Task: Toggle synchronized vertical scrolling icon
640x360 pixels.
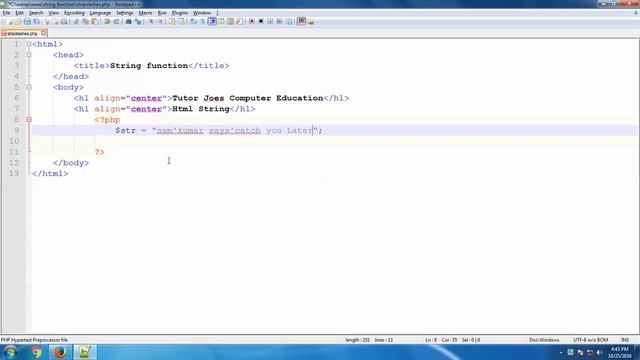Action: (x=172, y=21)
